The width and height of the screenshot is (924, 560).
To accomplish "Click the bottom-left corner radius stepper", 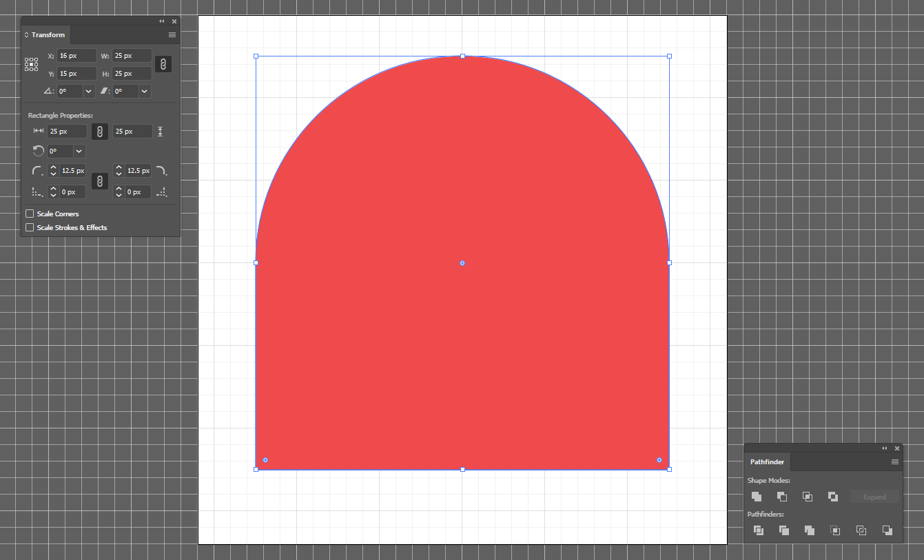I will [53, 192].
